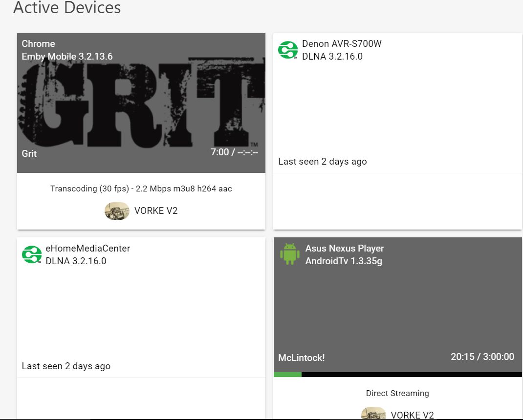Viewport: 523px width, 420px height.
Task: Click the 20:15 / 3:00:00 time display
Action: pos(482,357)
